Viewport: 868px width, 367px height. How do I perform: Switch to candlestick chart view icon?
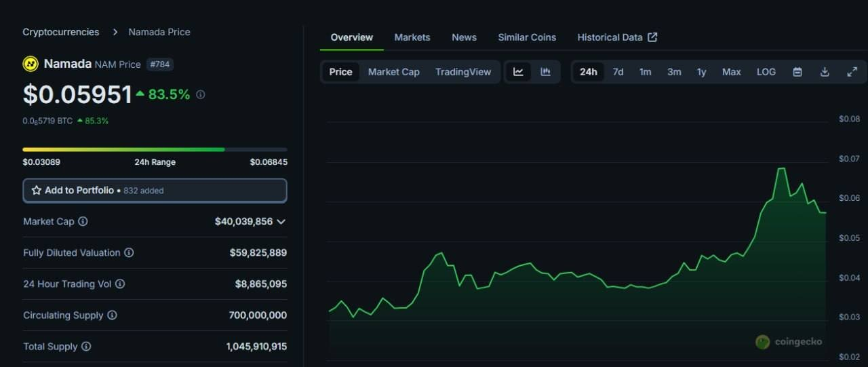545,72
